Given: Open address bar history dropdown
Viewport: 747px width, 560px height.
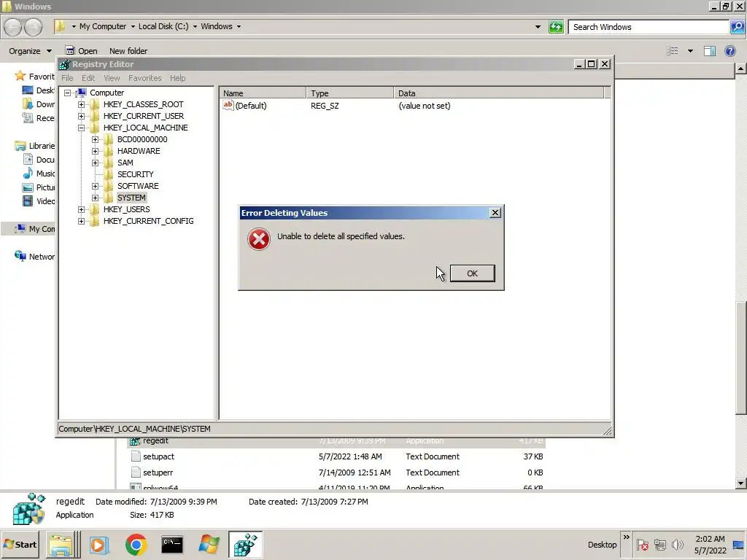Looking at the screenshot, I should click(x=538, y=27).
